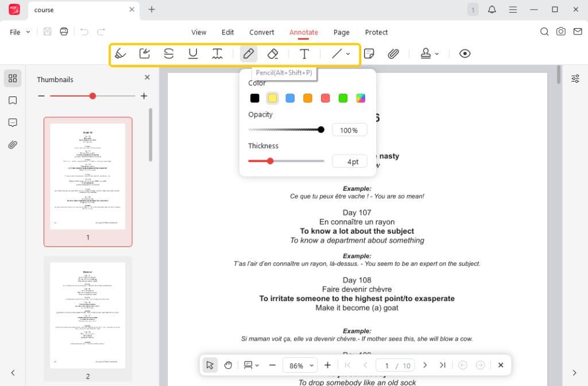Switch to the View tab

pos(199,32)
